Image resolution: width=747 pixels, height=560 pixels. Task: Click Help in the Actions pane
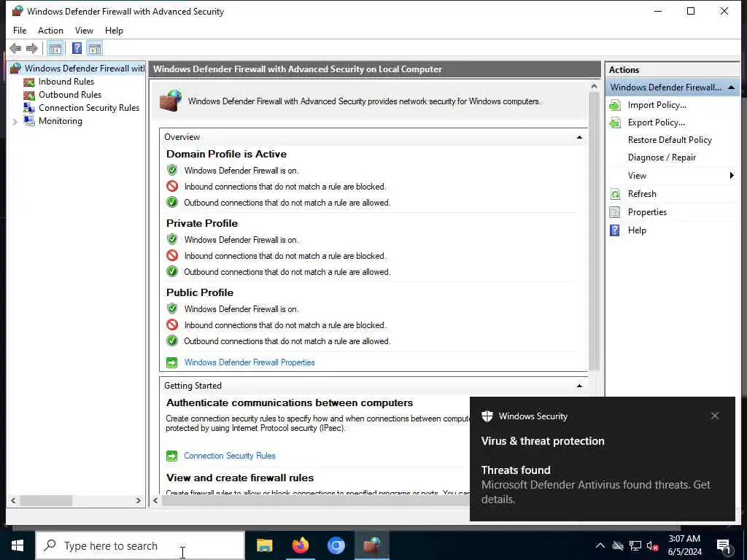click(x=636, y=230)
